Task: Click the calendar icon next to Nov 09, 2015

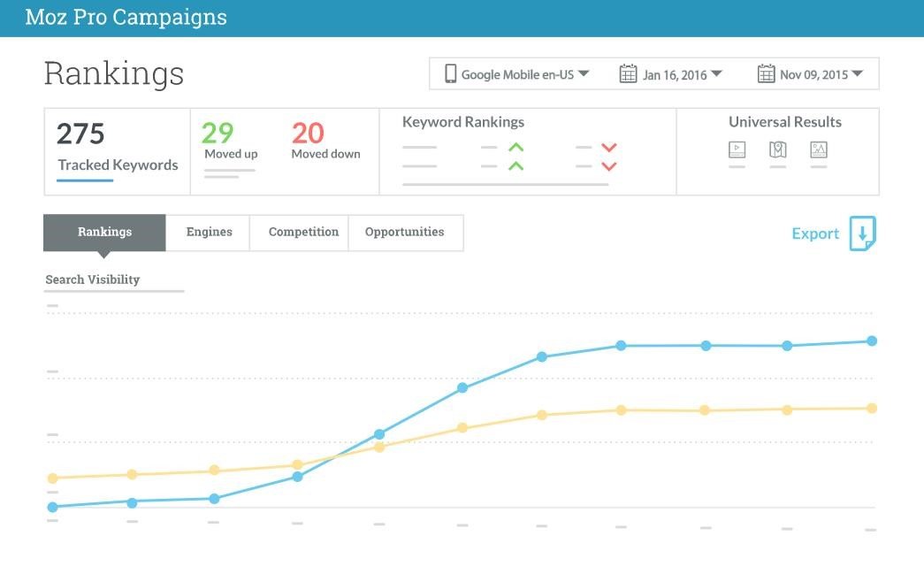Action: [x=766, y=74]
